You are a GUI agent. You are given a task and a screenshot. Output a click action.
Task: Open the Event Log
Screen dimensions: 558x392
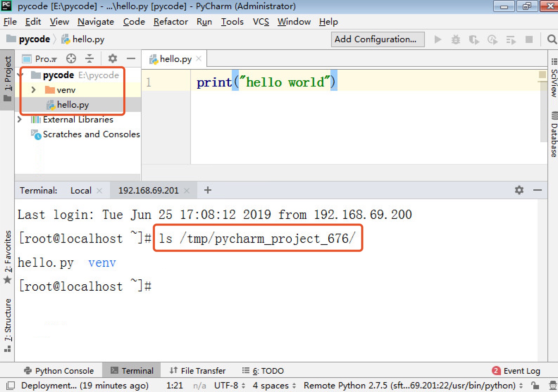click(x=516, y=371)
